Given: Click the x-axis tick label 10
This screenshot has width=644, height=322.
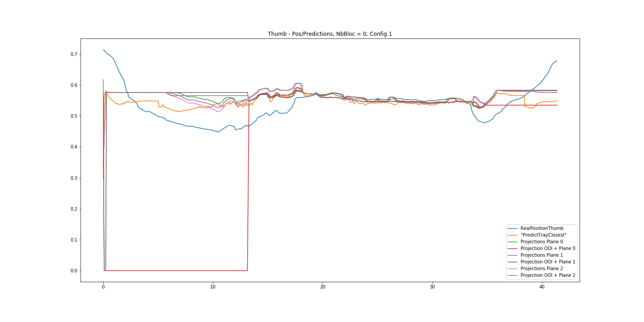Looking at the screenshot, I should click(213, 288).
